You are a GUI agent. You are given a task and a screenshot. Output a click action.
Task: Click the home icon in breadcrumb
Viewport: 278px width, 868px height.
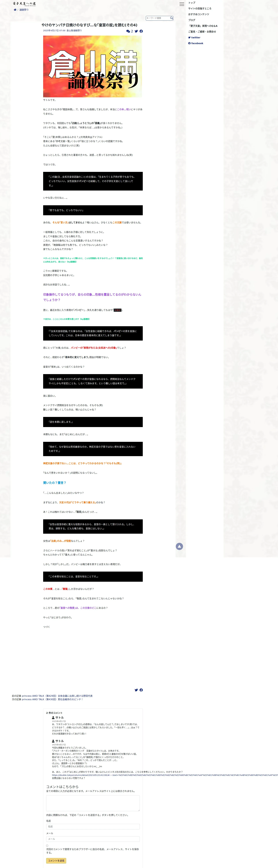coord(15,10)
